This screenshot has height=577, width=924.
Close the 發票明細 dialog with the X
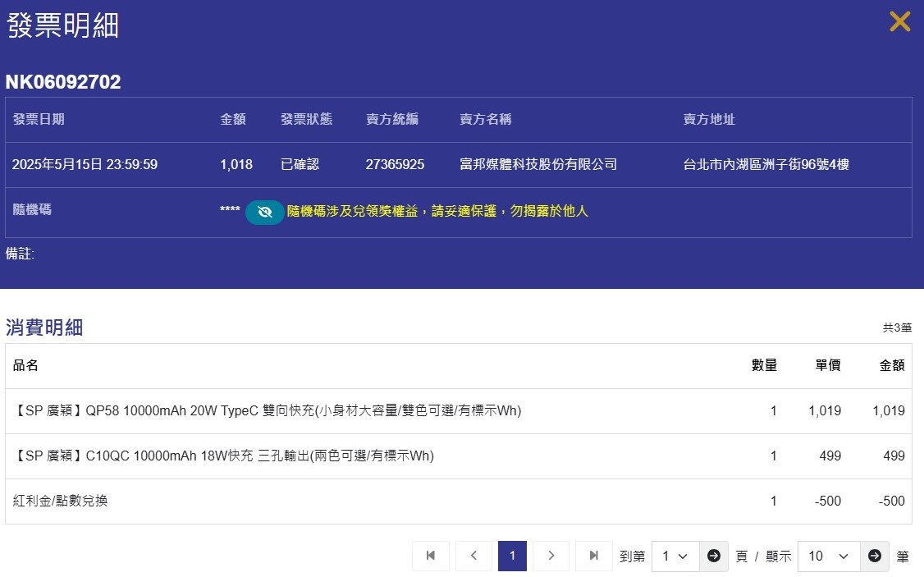899,22
